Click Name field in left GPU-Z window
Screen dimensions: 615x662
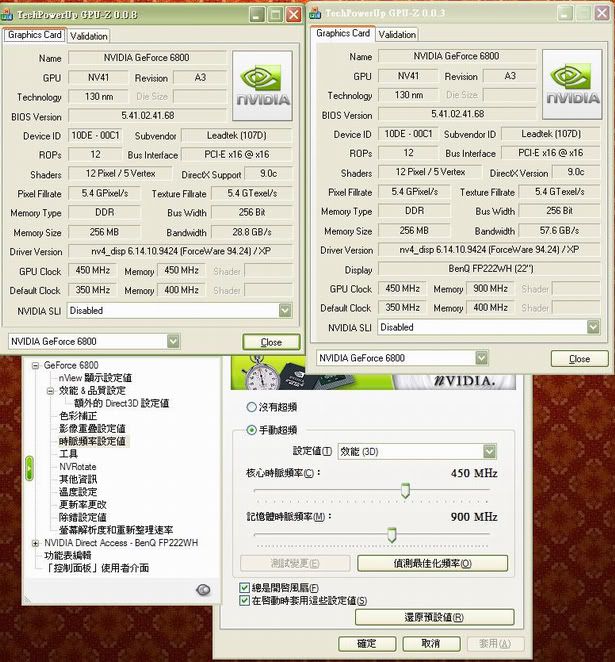147,58
